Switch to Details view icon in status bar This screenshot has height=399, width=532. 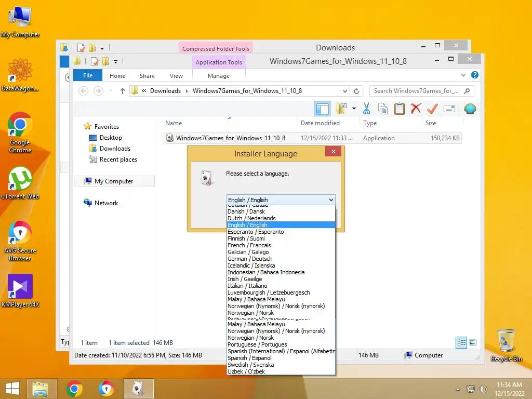[x=461, y=343]
